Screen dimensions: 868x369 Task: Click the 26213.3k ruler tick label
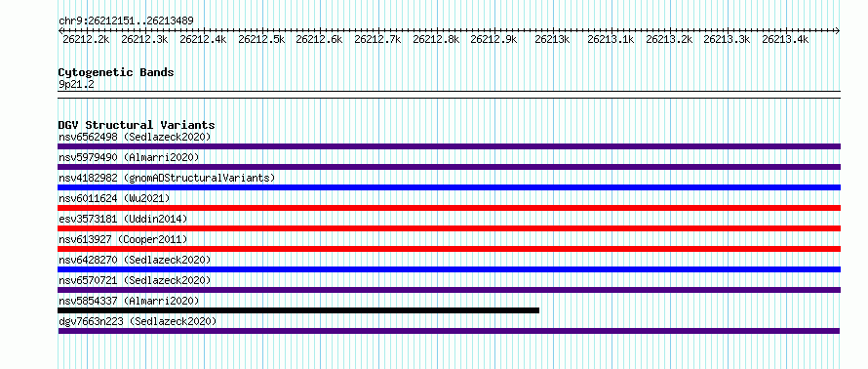(727, 39)
